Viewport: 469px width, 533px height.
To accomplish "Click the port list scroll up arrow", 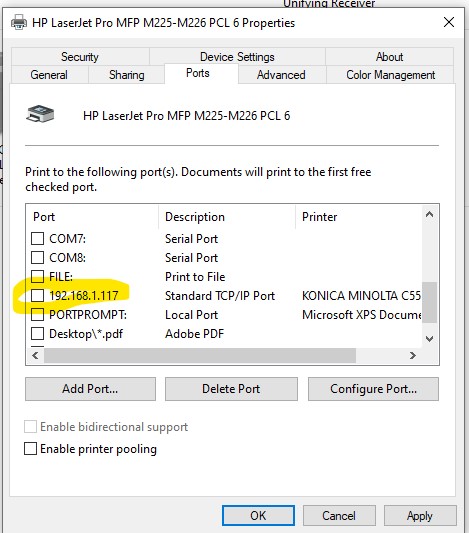I will tap(429, 214).
